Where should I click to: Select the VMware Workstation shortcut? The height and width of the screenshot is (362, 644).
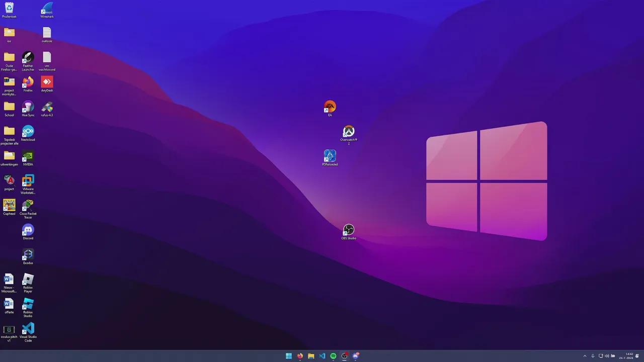click(x=28, y=185)
